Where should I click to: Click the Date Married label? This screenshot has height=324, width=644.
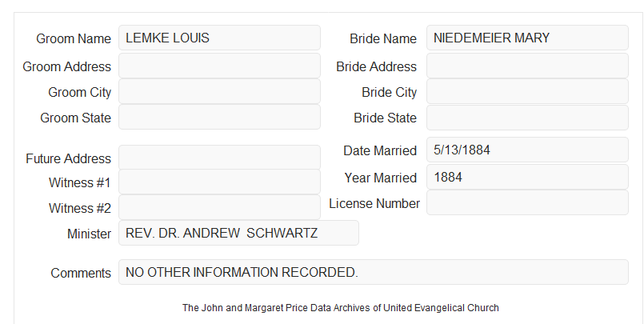pos(380,150)
